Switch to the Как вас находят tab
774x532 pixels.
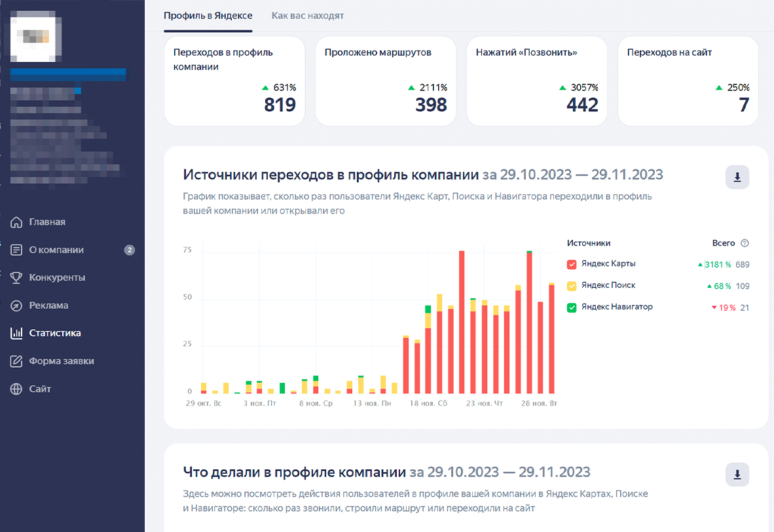308,16
